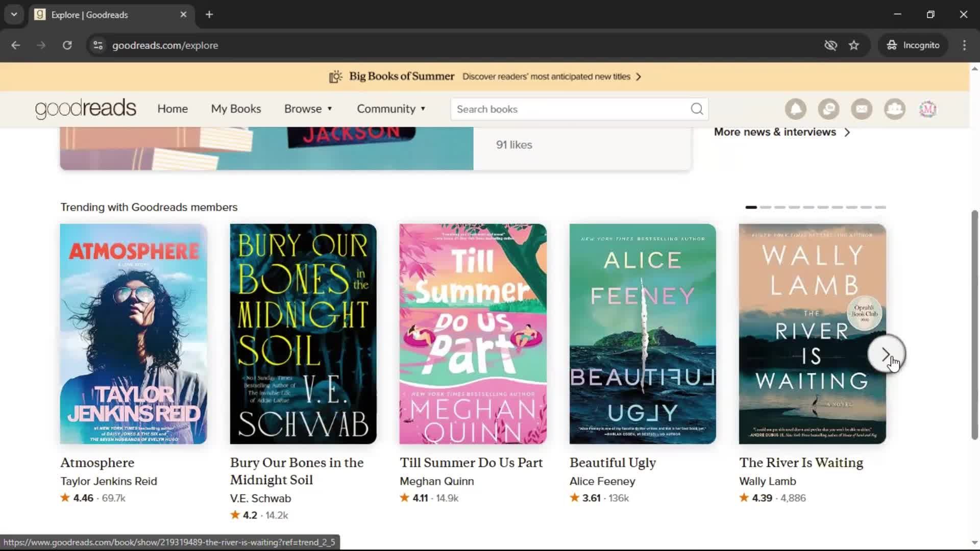The image size is (980, 551).
Task: Open the group discussions icon
Action: click(828, 109)
